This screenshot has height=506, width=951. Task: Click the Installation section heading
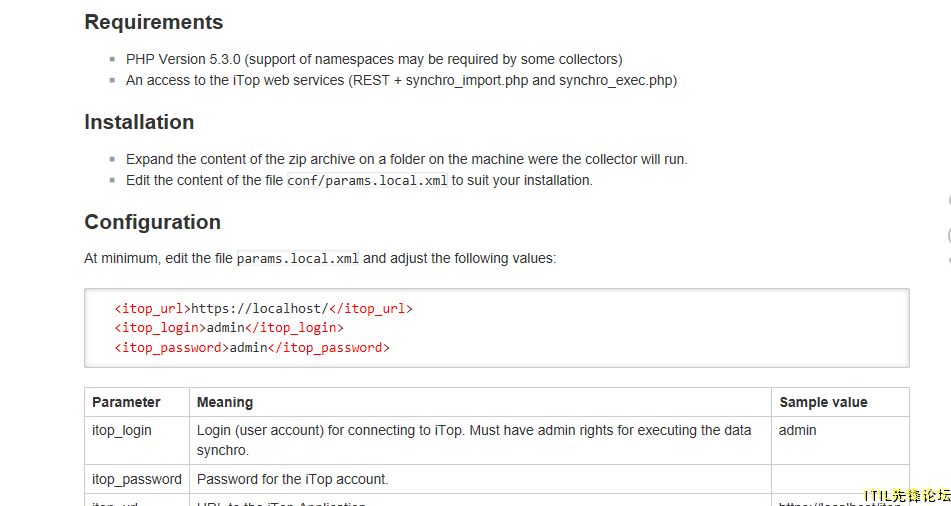pyautogui.click(x=139, y=122)
